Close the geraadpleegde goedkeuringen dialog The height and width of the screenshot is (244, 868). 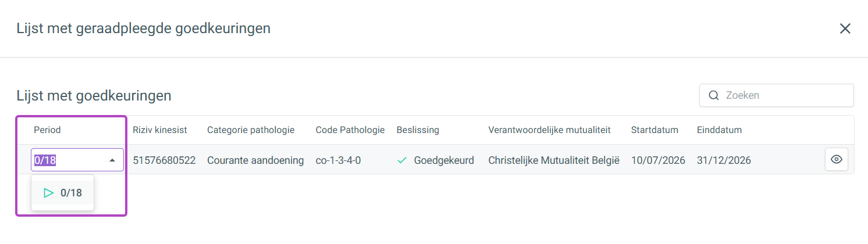(845, 28)
